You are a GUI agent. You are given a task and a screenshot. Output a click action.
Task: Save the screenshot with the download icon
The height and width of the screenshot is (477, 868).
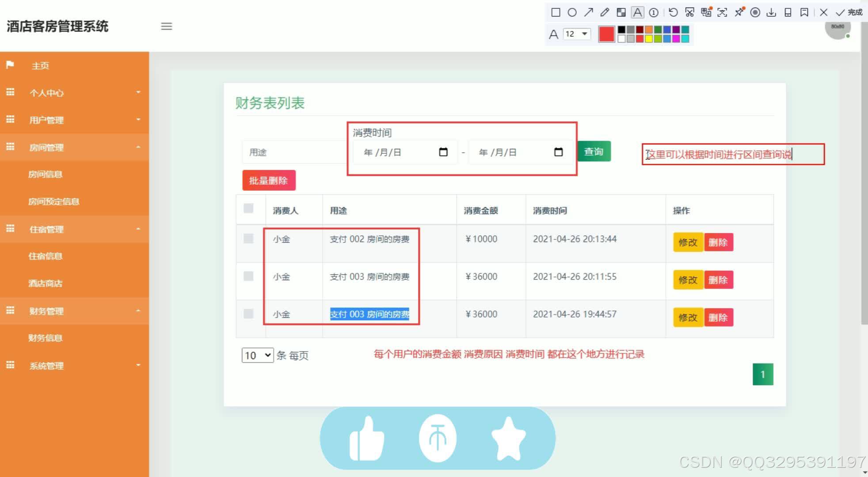tap(771, 12)
